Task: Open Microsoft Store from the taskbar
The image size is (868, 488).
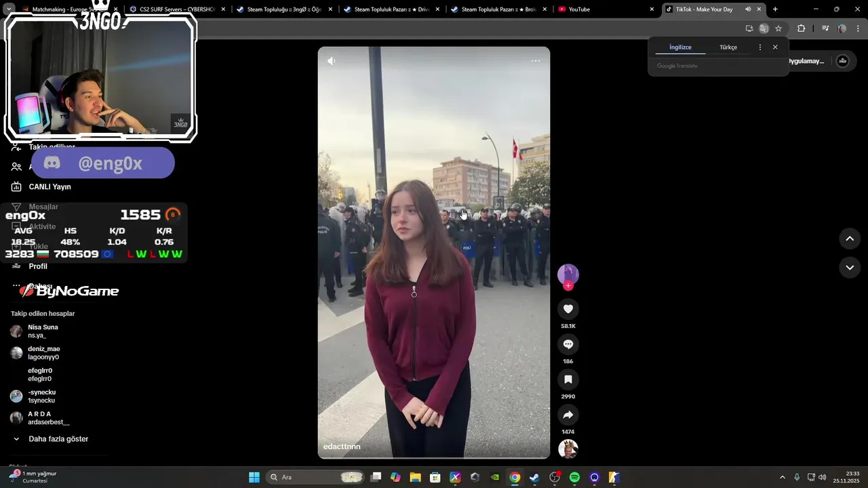Action: [x=435, y=477]
